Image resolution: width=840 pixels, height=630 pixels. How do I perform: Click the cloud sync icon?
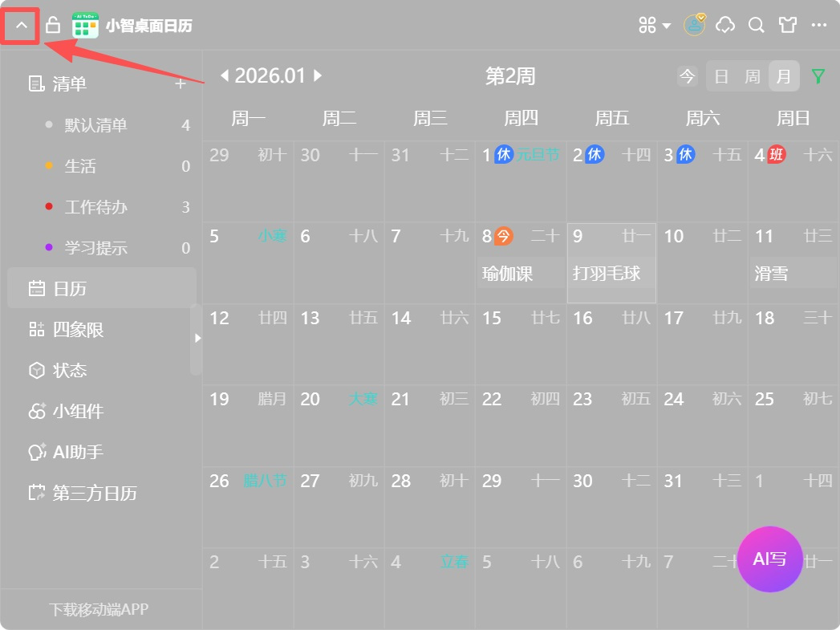point(724,25)
